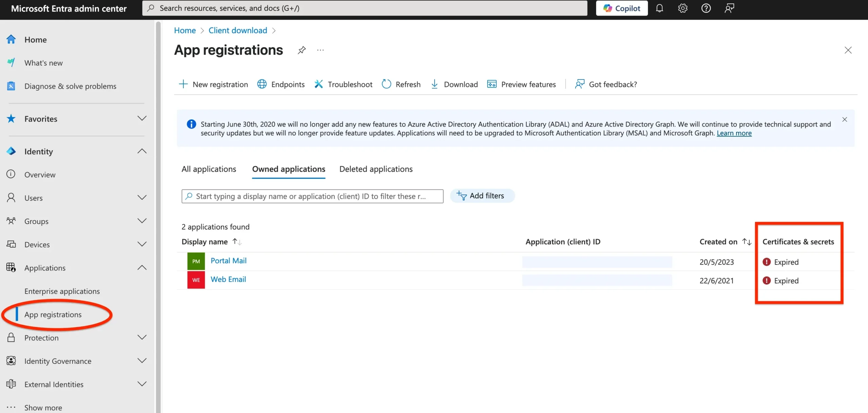The image size is (868, 413).
Task: Dismiss the ADAL info banner
Action: coord(844,119)
